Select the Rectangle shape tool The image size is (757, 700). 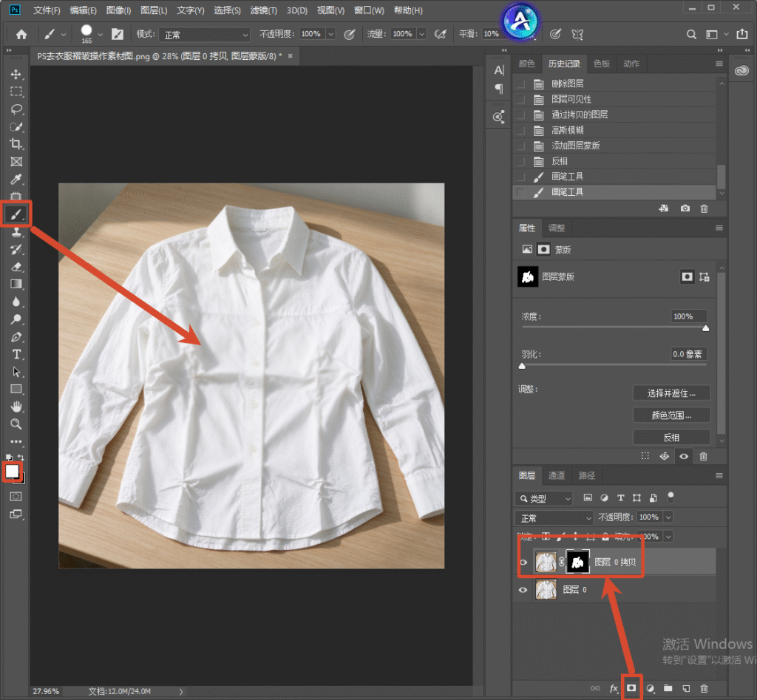click(x=16, y=389)
